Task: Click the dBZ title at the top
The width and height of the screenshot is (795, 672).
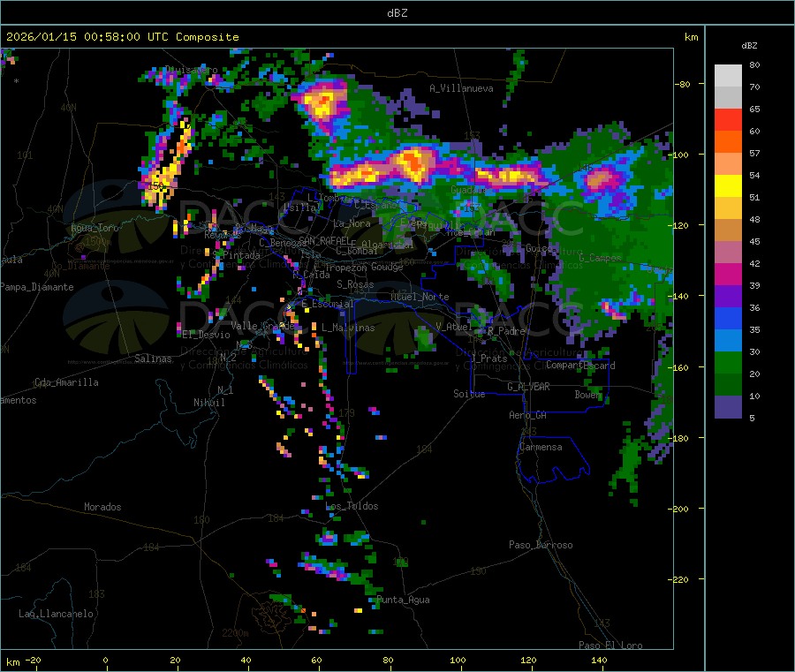Action: click(397, 13)
